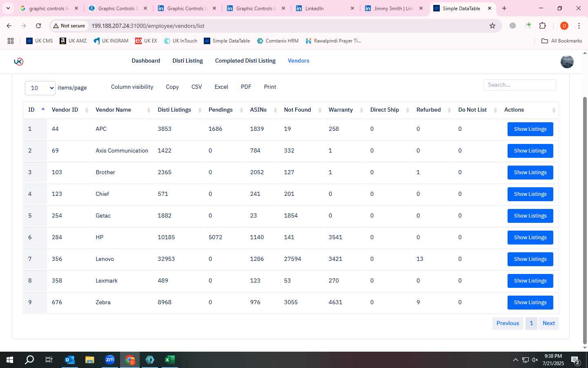The height and width of the screenshot is (368, 588).
Task: Show Listings for Lenovo vendor
Action: [530, 259]
